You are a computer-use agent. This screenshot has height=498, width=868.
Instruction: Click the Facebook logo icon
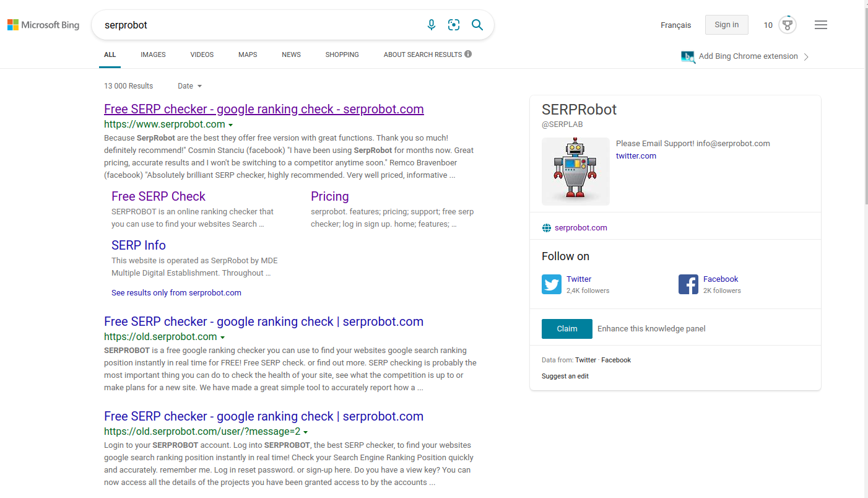coord(688,284)
